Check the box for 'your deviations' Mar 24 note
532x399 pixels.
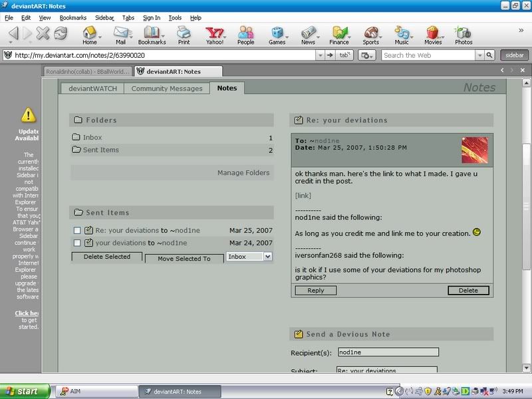coord(77,243)
